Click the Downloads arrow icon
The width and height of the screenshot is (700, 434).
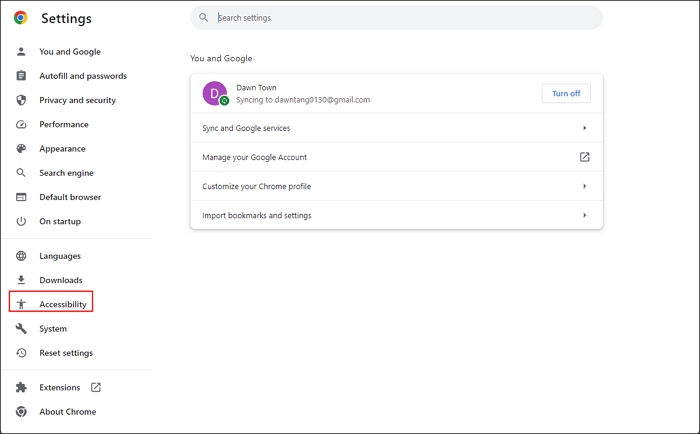point(21,280)
